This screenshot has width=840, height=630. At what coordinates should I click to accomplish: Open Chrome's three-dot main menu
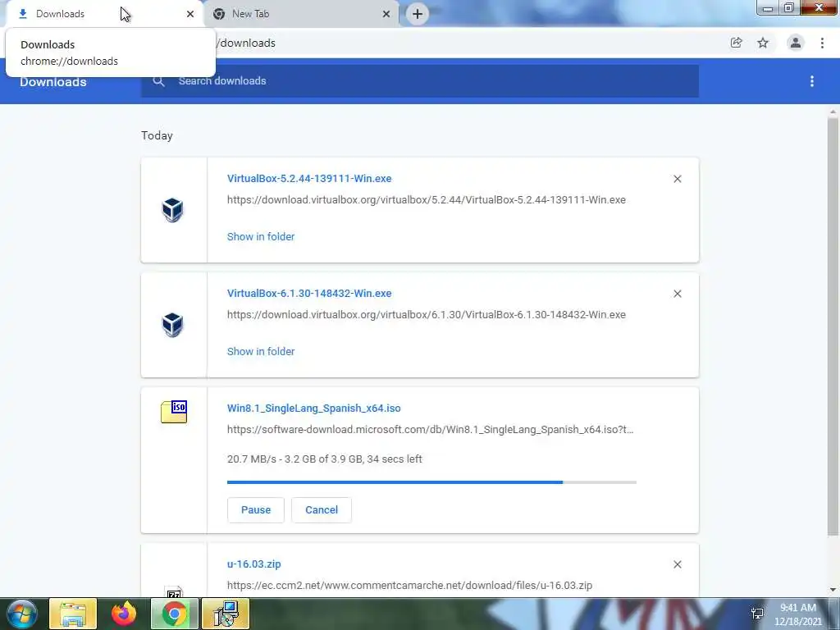[822, 43]
